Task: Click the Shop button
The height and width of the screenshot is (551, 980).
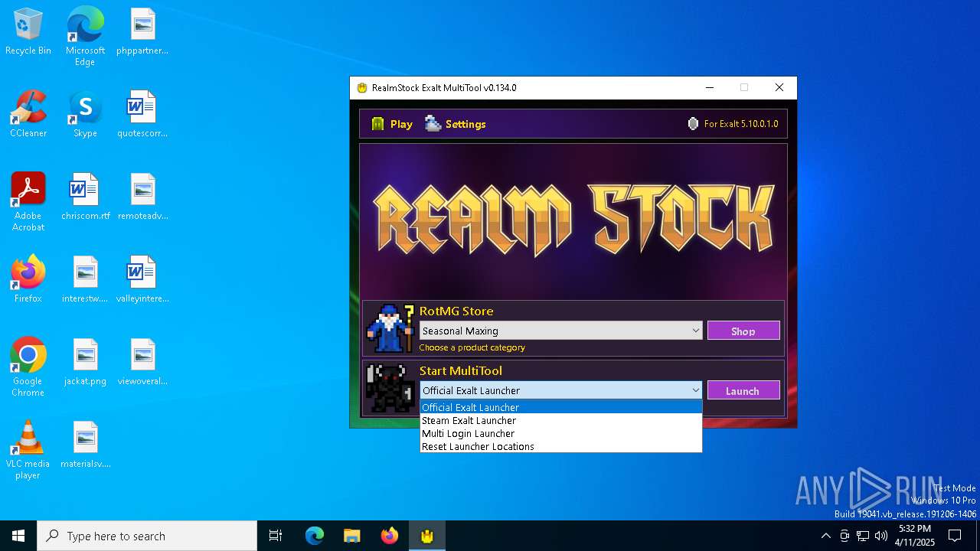Action: pyautogui.click(x=743, y=331)
